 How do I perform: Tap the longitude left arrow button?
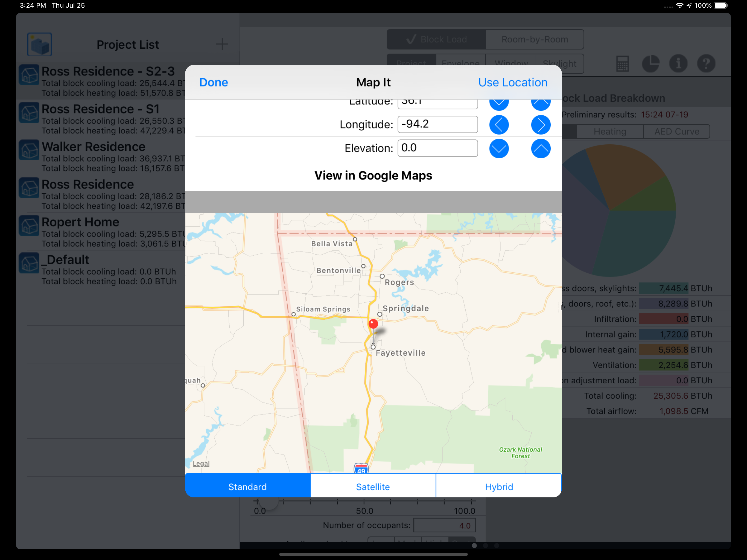coord(499,125)
